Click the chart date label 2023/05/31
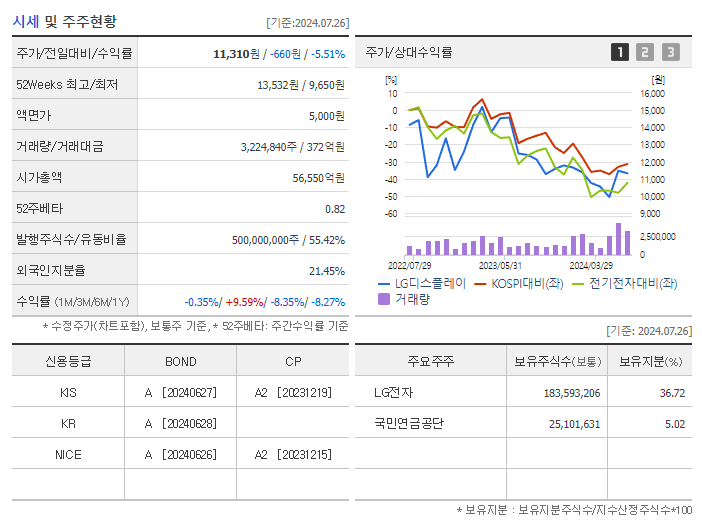Viewport: 702px width, 525px height. tap(500, 265)
